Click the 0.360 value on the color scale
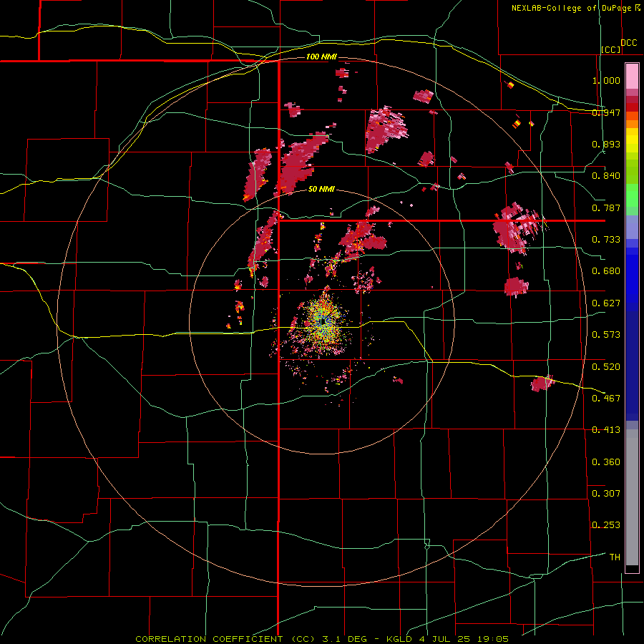Viewport: 644px width, 644px height. point(606,462)
